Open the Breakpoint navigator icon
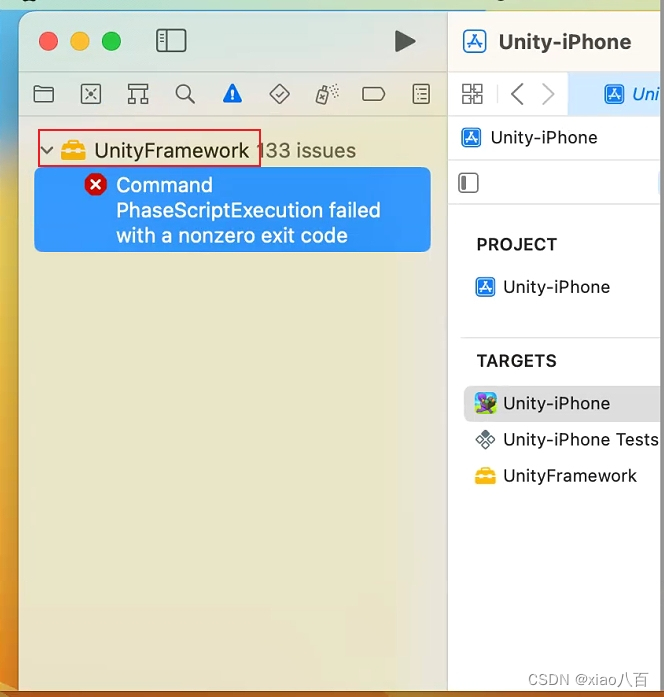 (373, 94)
